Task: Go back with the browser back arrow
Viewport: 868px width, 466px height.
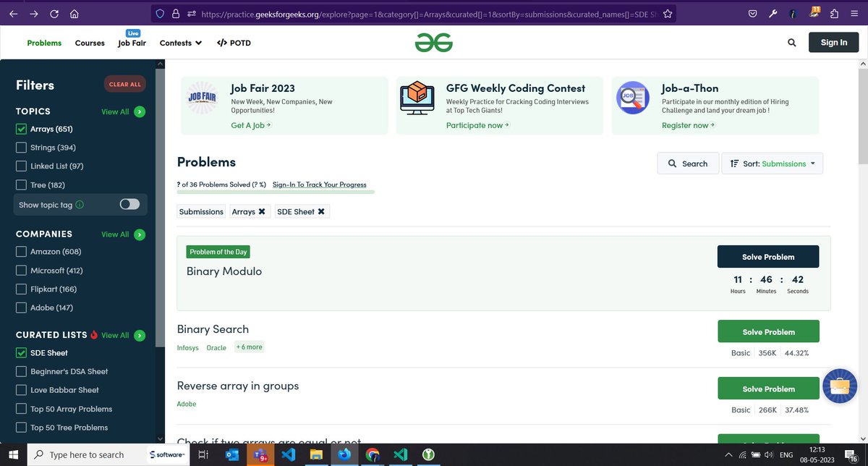Action: pyautogui.click(x=14, y=14)
